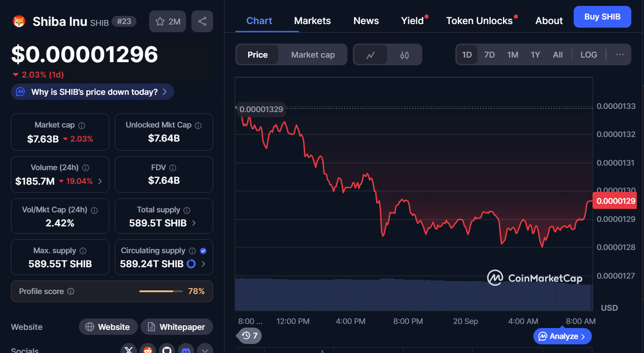Image resolution: width=644 pixels, height=353 pixels.
Task: Open Why is SHIB's price down today
Action: click(x=93, y=92)
